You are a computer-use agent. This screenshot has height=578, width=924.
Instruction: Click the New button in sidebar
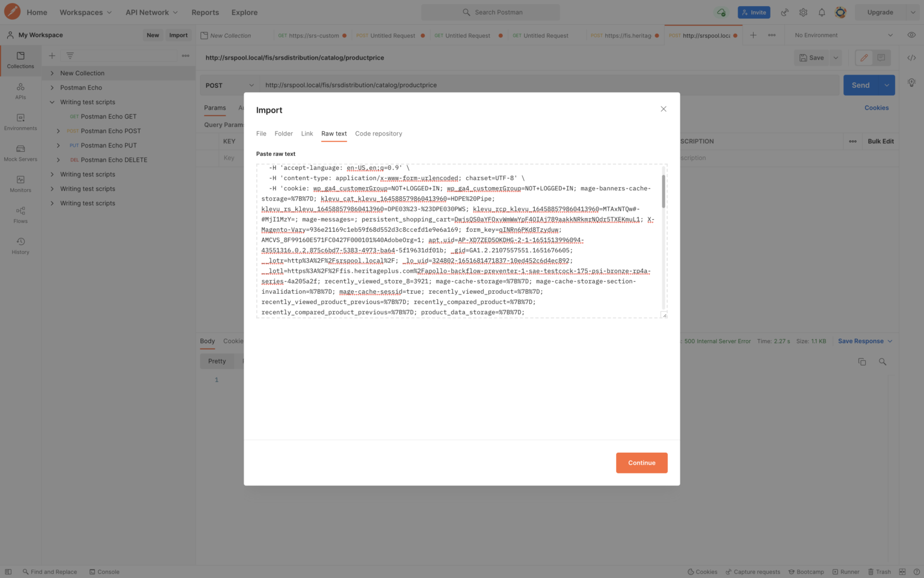pos(153,35)
